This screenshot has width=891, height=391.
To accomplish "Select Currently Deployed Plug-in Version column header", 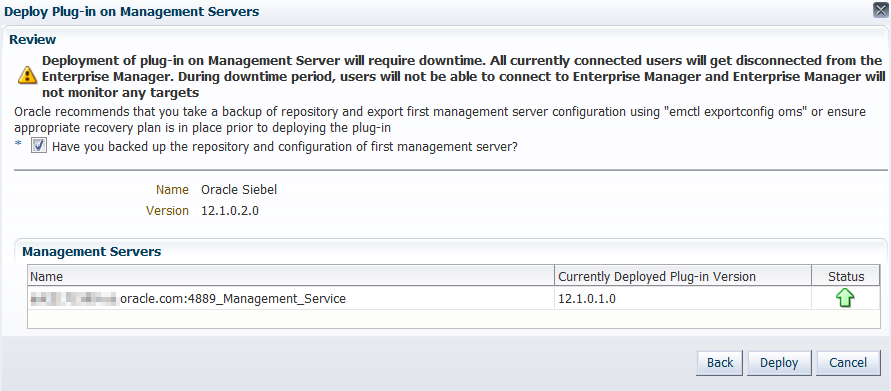I will (x=683, y=277).
